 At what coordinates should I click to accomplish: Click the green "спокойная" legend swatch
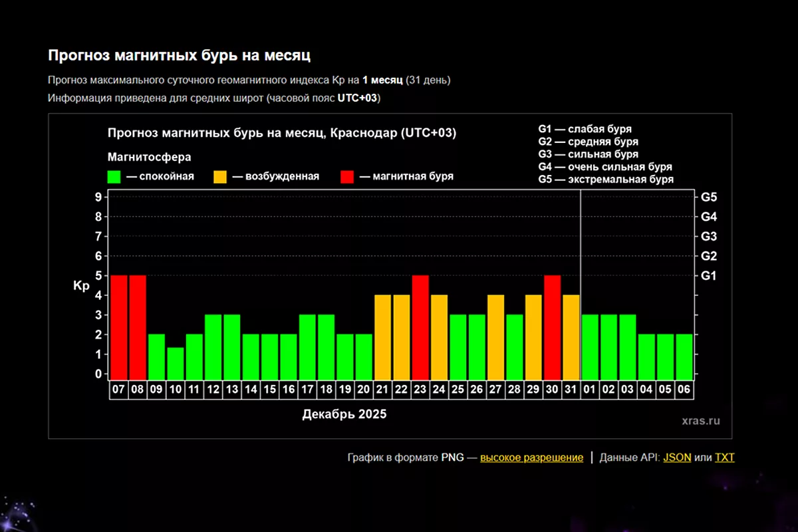[114, 177]
